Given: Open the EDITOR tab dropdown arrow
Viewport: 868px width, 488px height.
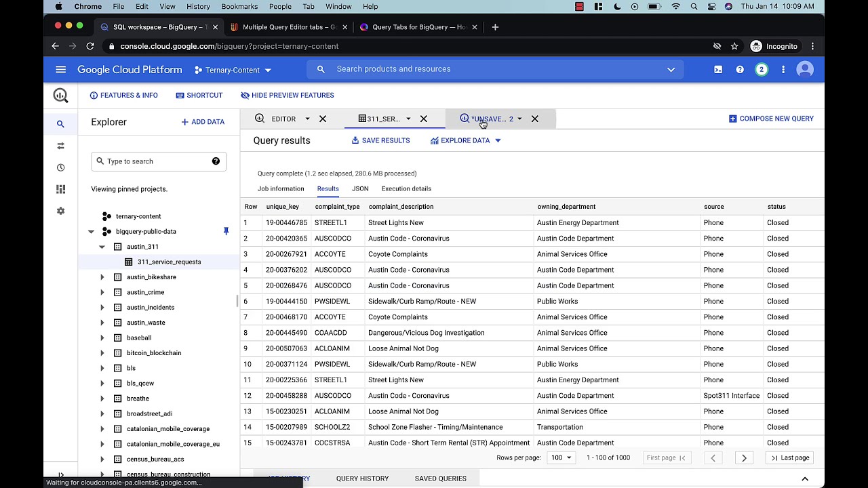Looking at the screenshot, I should (307, 119).
